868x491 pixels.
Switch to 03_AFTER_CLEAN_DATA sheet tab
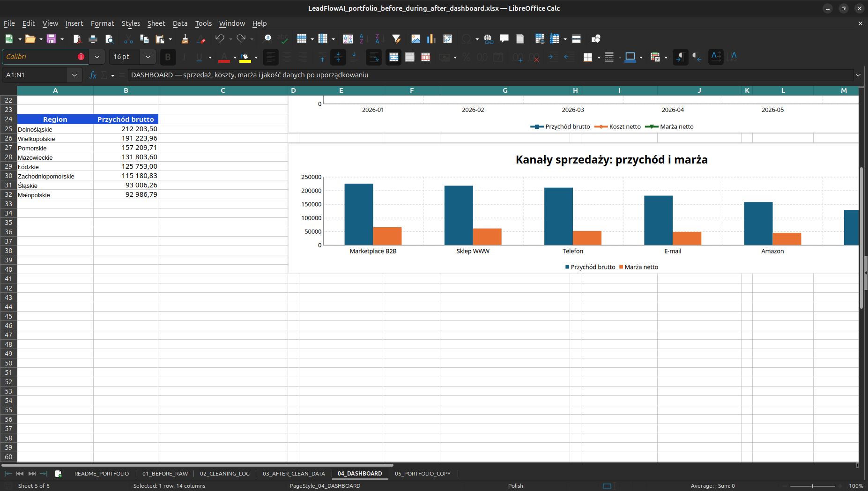(x=294, y=474)
